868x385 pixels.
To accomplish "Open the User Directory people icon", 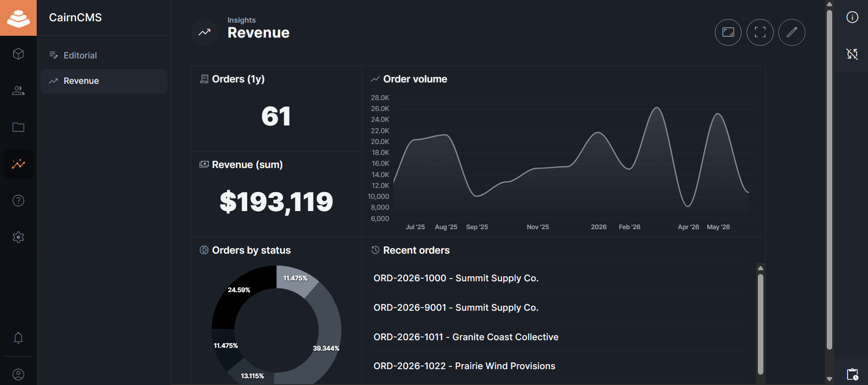I will (x=18, y=91).
